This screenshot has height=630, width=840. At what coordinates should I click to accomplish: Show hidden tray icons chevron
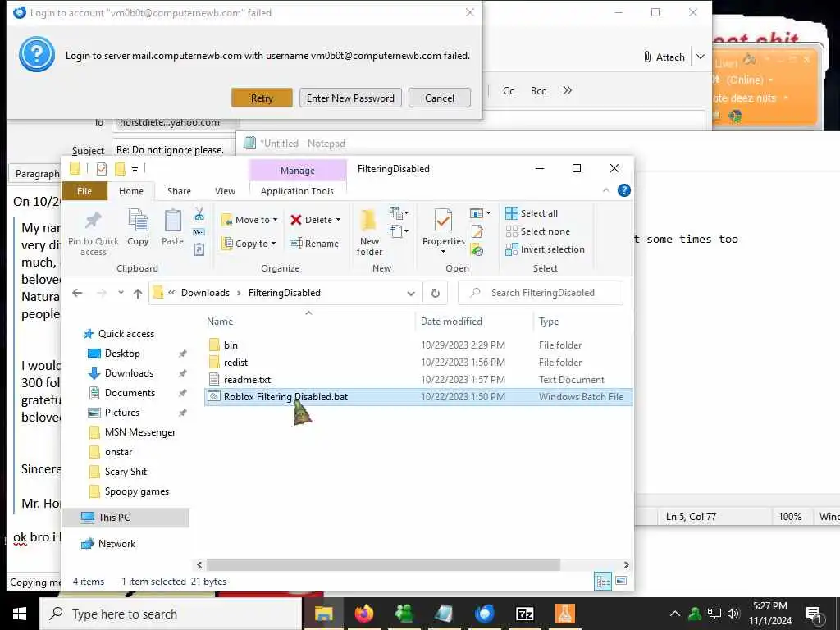(x=675, y=614)
